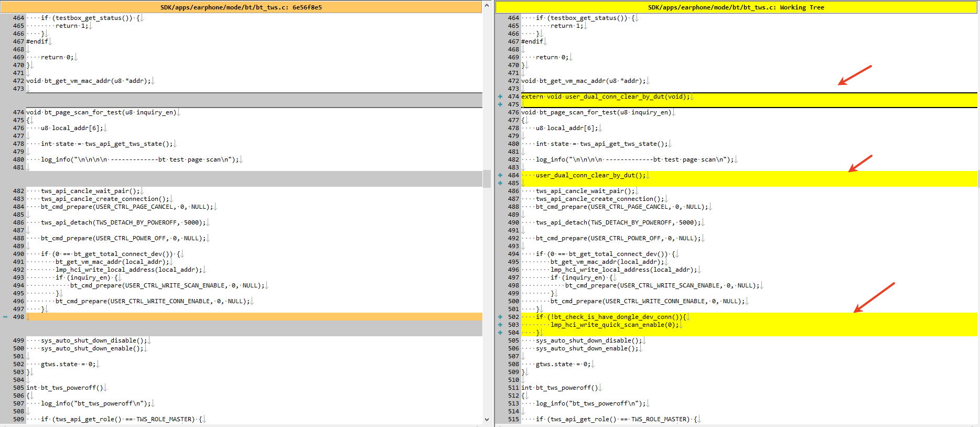Click right-pane line 492 with USER_CTRL_POWER_OFF
Image resolution: width=980 pixels, height=427 pixels.
[619, 238]
